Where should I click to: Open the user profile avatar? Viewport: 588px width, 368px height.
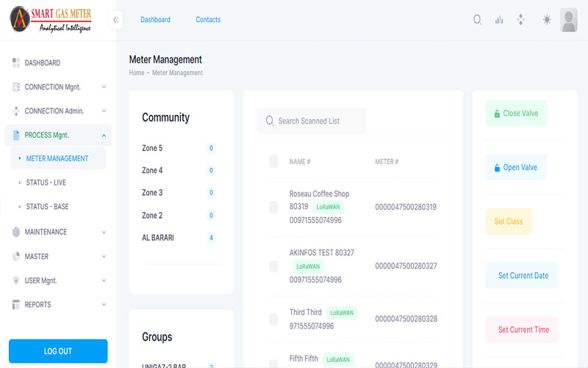tap(569, 20)
